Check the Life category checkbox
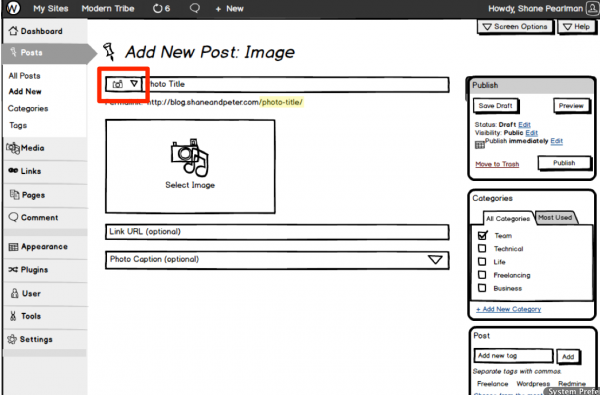600x395 pixels. tap(482, 261)
